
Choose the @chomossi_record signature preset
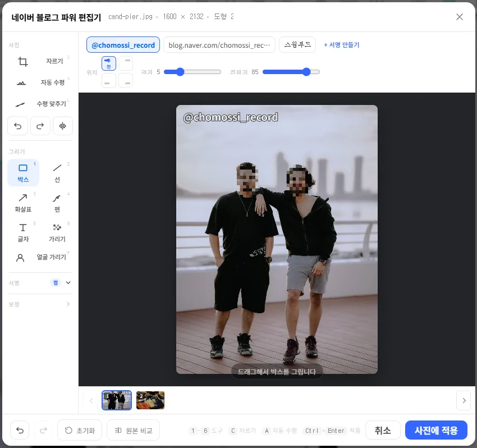[123, 45]
